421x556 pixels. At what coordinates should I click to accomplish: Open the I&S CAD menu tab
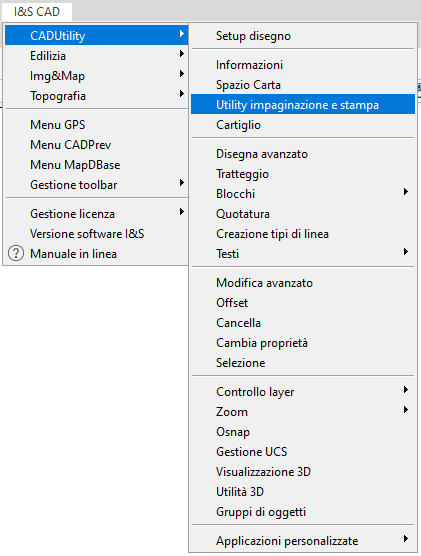tap(37, 11)
